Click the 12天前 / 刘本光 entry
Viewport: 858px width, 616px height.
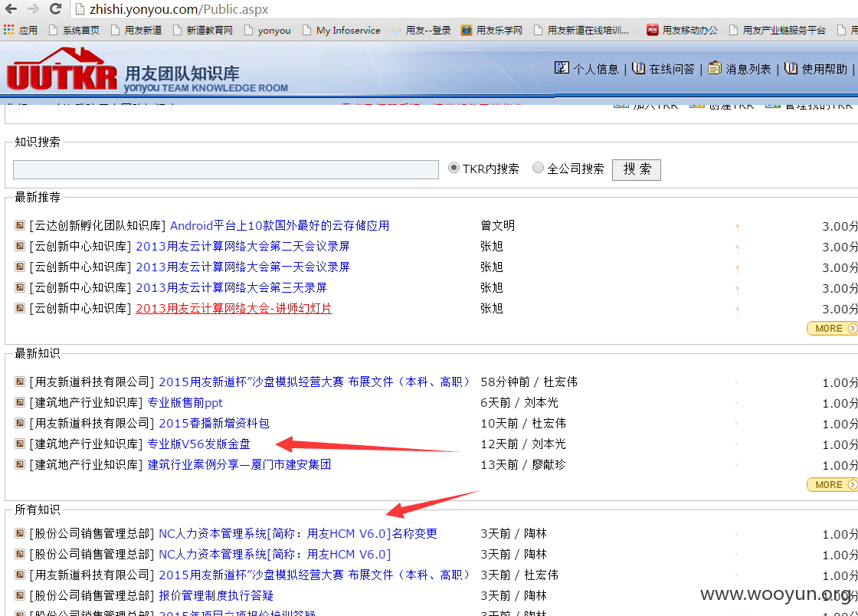[x=523, y=444]
